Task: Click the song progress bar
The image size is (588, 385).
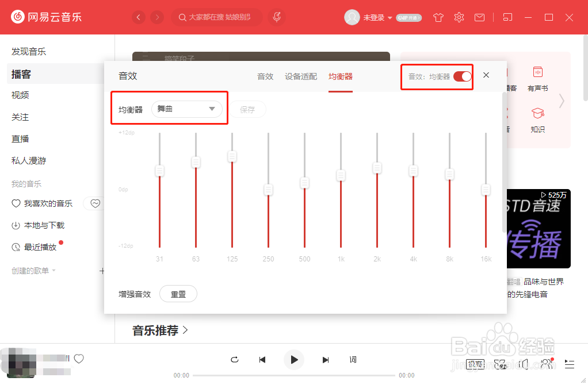Action: pyautogui.click(x=294, y=375)
